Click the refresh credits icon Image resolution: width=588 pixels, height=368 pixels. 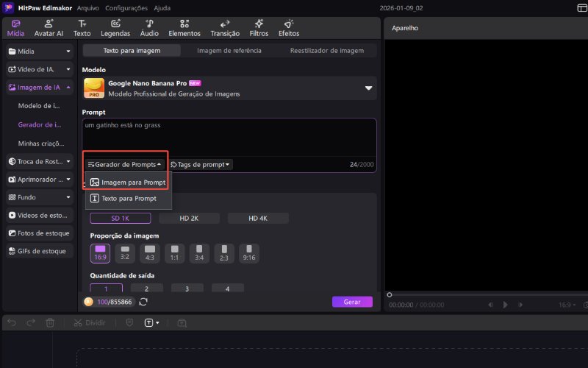[x=143, y=302]
